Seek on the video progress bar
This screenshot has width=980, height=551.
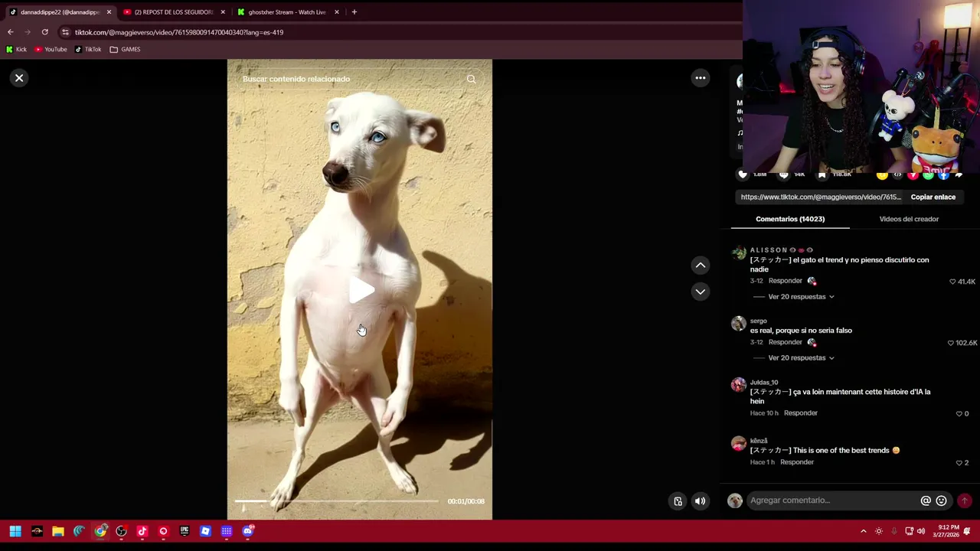(x=337, y=501)
